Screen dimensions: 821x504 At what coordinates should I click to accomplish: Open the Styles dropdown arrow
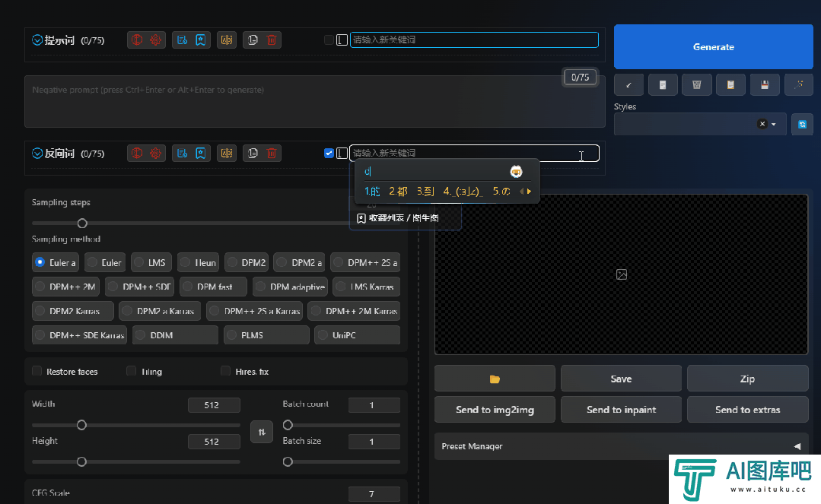(x=774, y=124)
